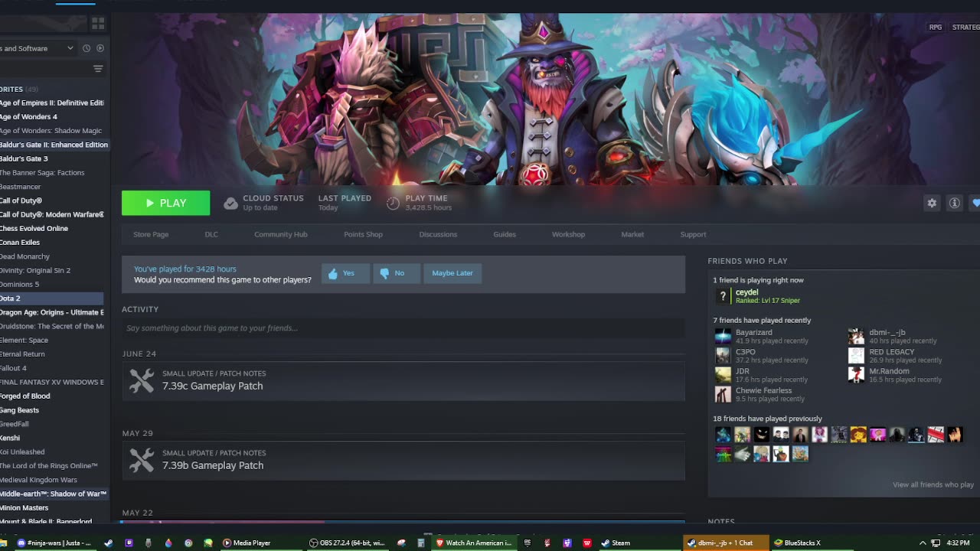The width and height of the screenshot is (980, 551).
Task: Open library advanced filter options icon
Action: 98,69
